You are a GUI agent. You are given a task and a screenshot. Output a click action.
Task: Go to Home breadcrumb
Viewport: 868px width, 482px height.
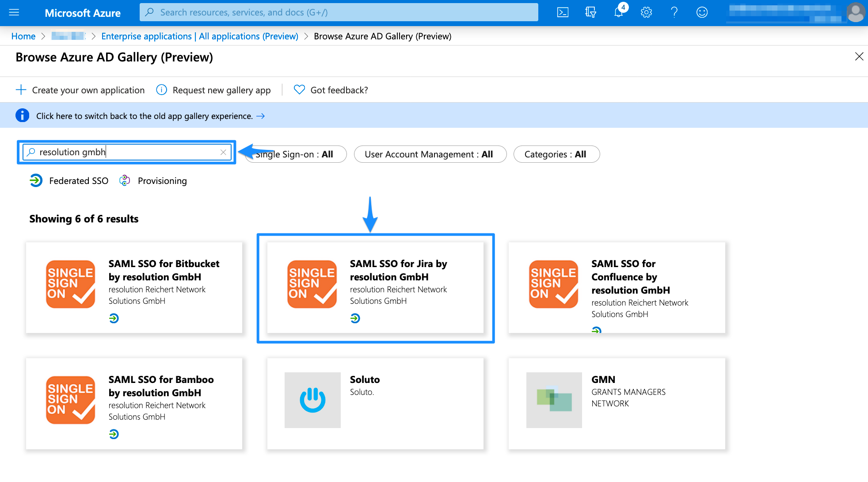point(23,36)
